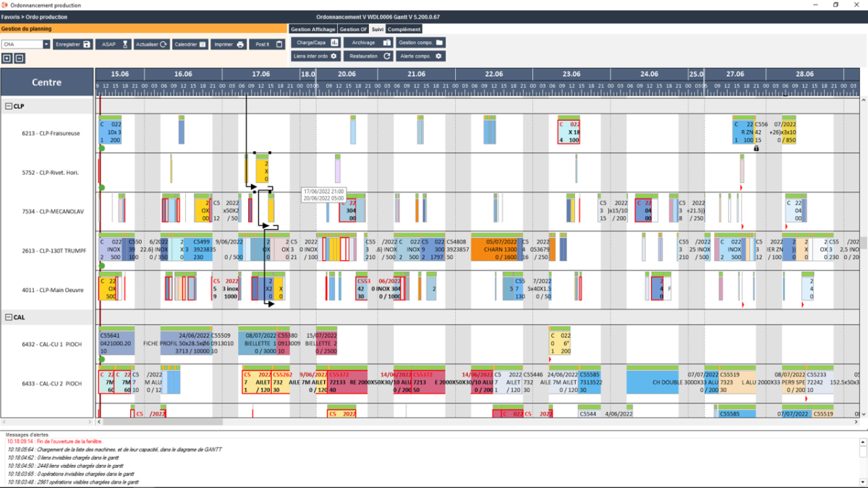Image resolution: width=868 pixels, height=488 pixels.
Task: Click the Enregistrer save button
Action: click(x=74, y=44)
